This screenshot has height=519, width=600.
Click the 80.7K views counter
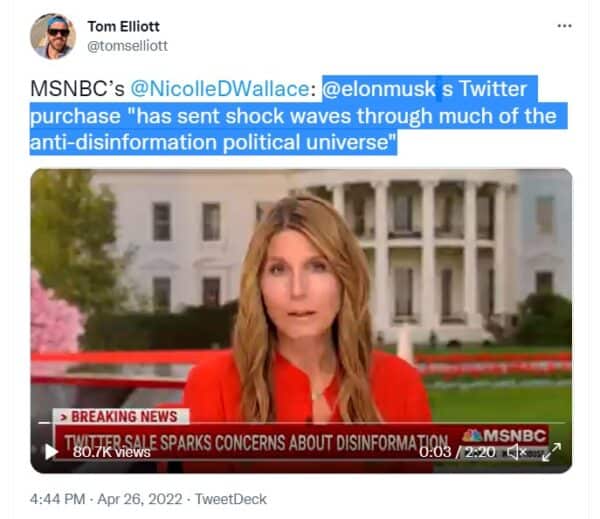(x=111, y=452)
